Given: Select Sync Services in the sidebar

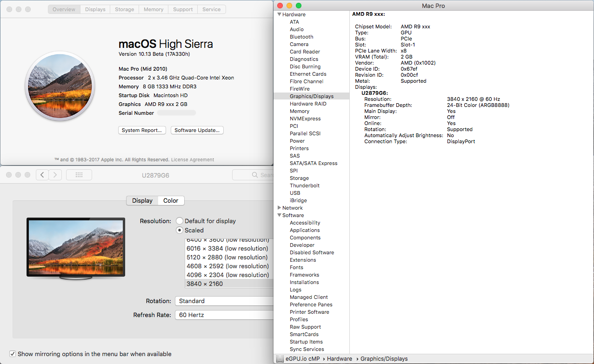Looking at the screenshot, I should click(307, 349).
